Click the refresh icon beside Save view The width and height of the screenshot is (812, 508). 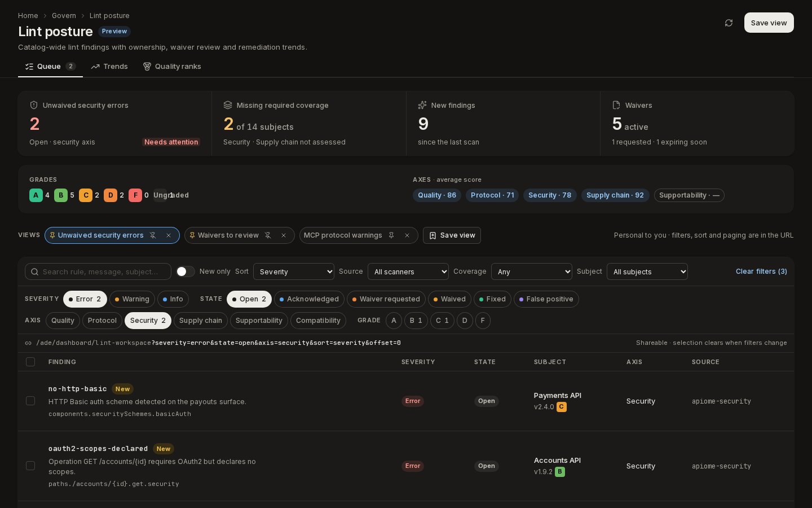pyautogui.click(x=729, y=23)
